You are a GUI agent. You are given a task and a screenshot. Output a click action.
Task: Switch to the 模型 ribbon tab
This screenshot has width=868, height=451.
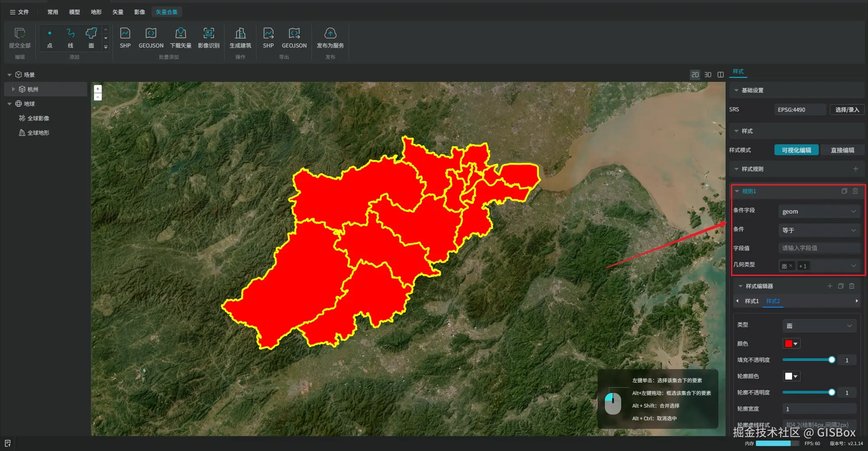tap(75, 12)
